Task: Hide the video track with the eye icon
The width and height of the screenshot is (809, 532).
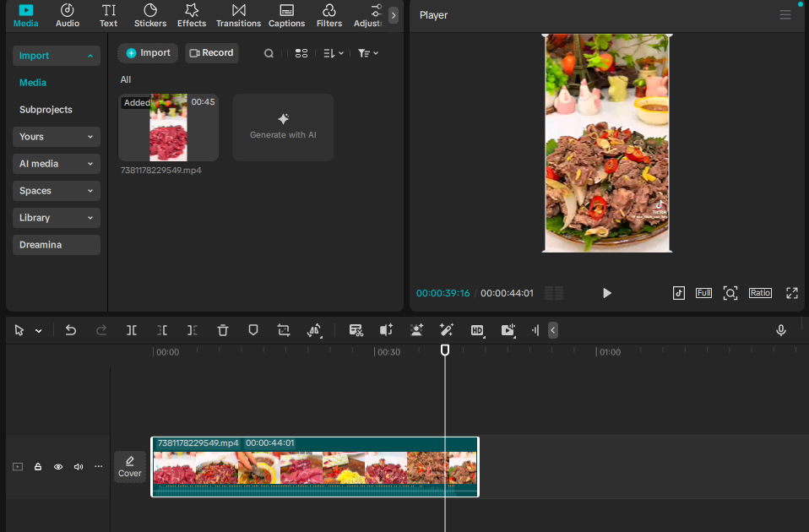Action: pyautogui.click(x=58, y=466)
